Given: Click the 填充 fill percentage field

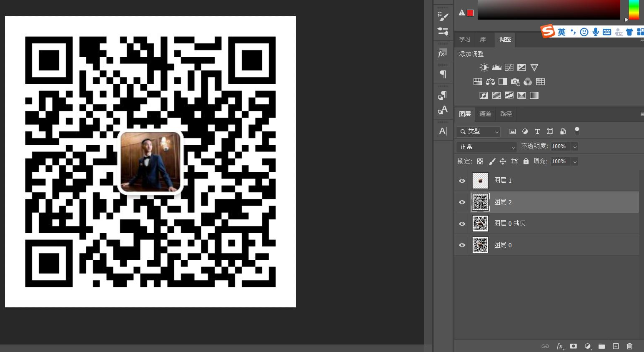Looking at the screenshot, I should point(559,161).
